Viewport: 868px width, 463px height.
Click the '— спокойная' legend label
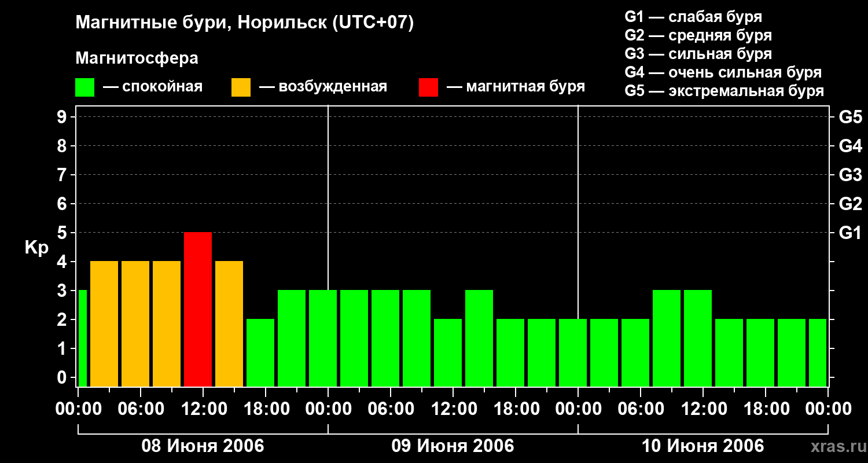pos(153,87)
